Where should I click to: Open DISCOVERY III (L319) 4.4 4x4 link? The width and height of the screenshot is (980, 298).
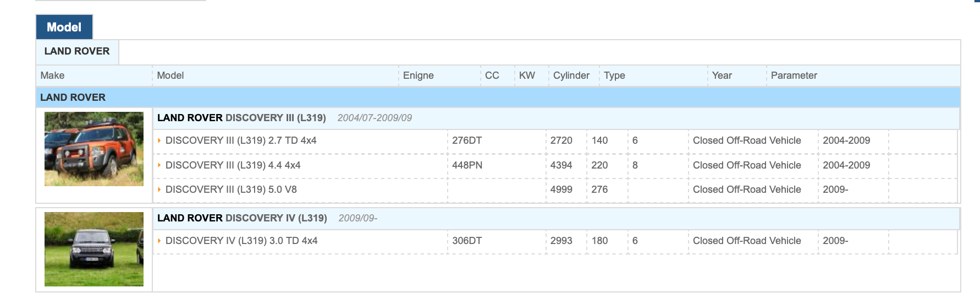click(233, 165)
